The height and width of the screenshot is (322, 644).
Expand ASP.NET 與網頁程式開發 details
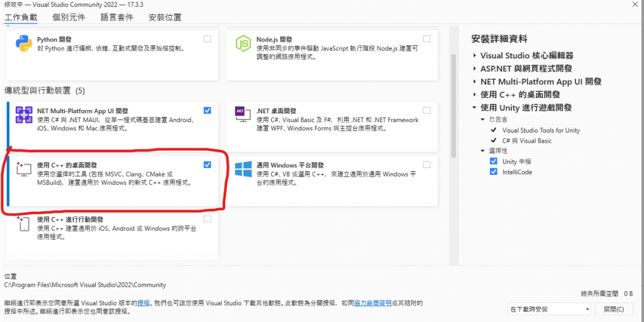(x=475, y=69)
